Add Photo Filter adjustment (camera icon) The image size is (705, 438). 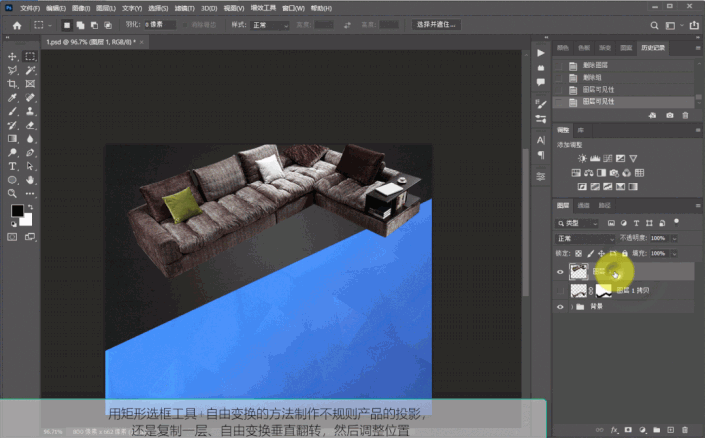[614, 173]
